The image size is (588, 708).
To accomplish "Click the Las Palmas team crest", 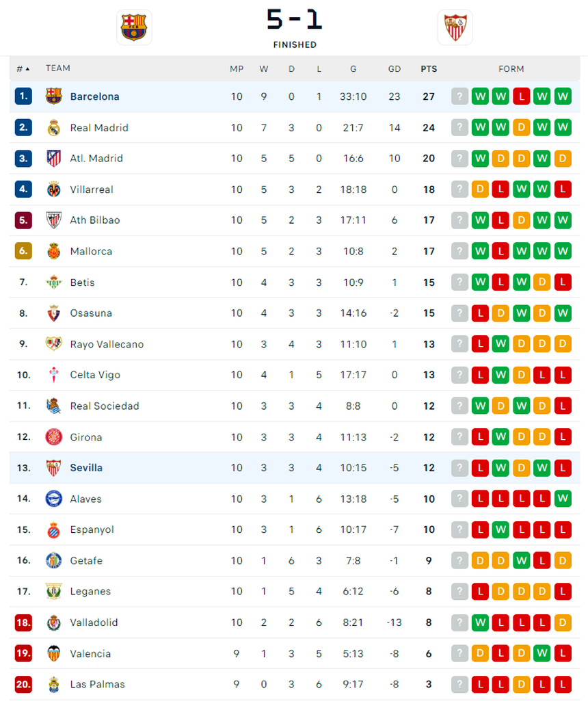I will 54,684.
